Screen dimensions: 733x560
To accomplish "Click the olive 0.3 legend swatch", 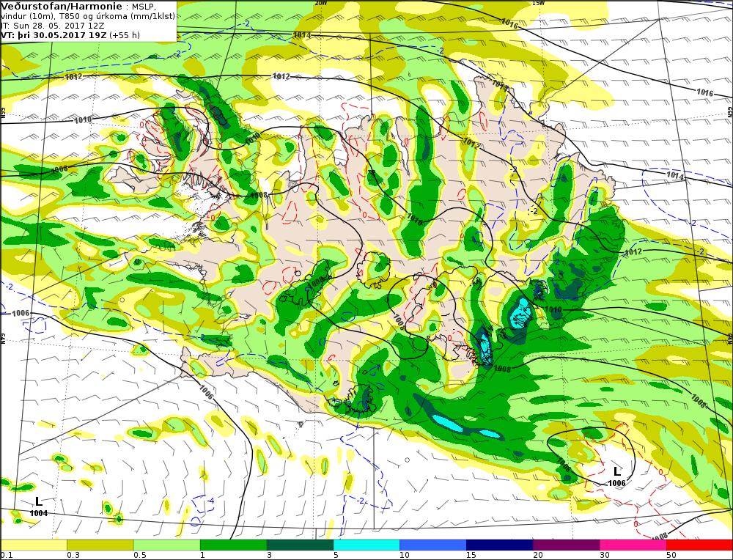I will pyautogui.click(x=100, y=545).
